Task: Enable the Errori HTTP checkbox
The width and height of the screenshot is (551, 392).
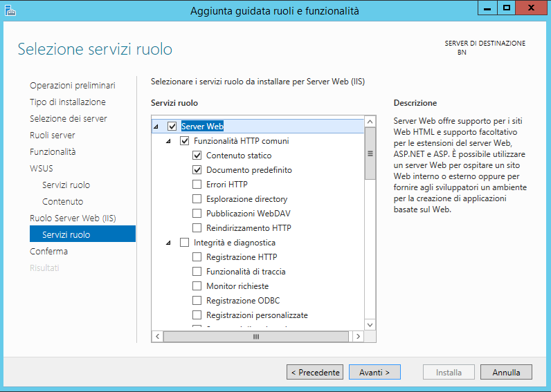Action: (x=197, y=184)
